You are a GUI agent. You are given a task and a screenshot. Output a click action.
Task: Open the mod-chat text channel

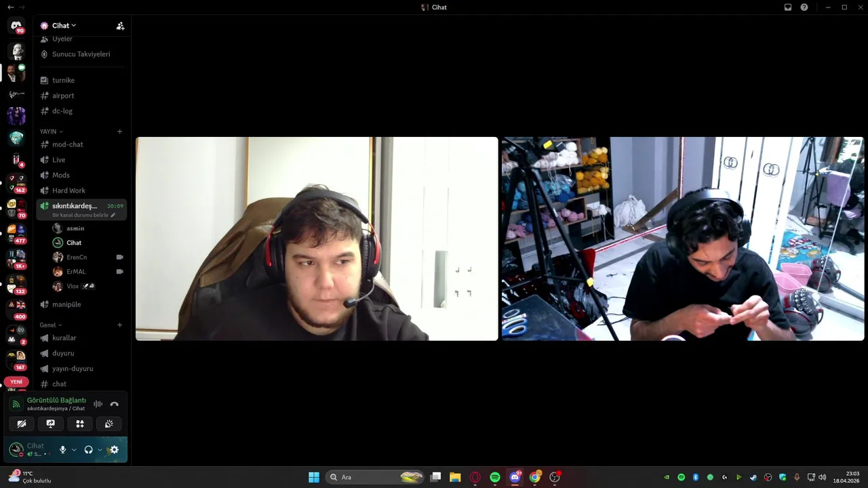pyautogui.click(x=81, y=144)
